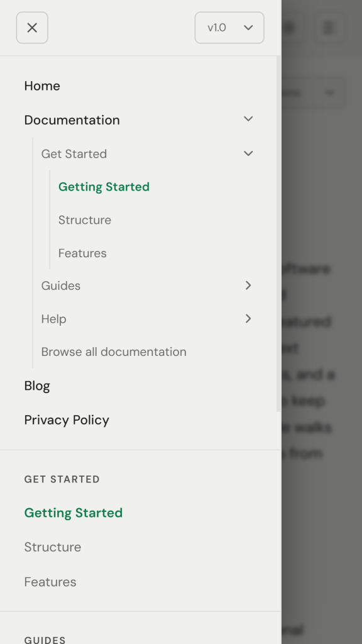The width and height of the screenshot is (362, 644).
Task: Open the Guides tree item
Action: 61,286
